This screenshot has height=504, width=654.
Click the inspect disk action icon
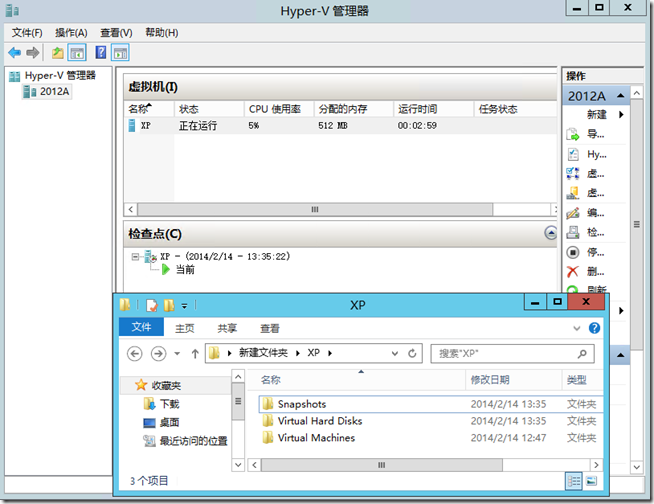(x=573, y=232)
